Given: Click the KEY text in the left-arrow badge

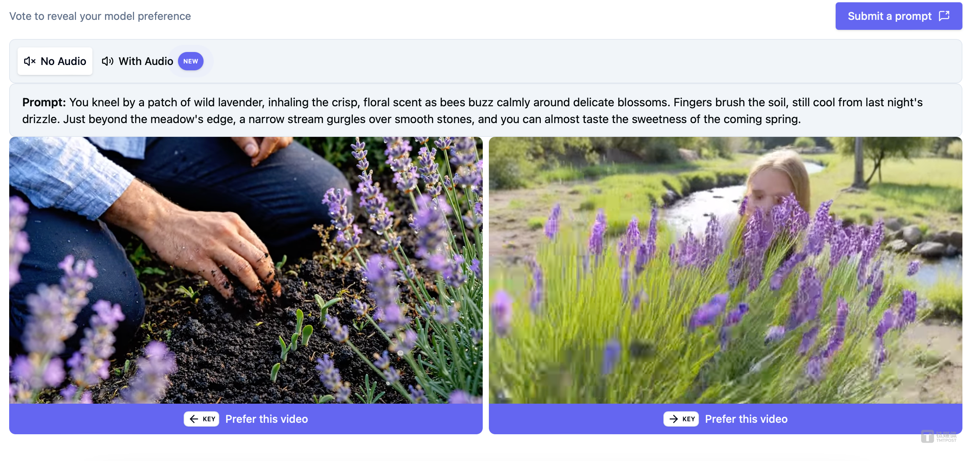Looking at the screenshot, I should point(209,419).
